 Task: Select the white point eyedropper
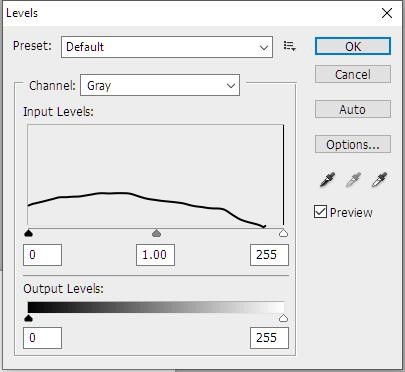pyautogui.click(x=379, y=179)
